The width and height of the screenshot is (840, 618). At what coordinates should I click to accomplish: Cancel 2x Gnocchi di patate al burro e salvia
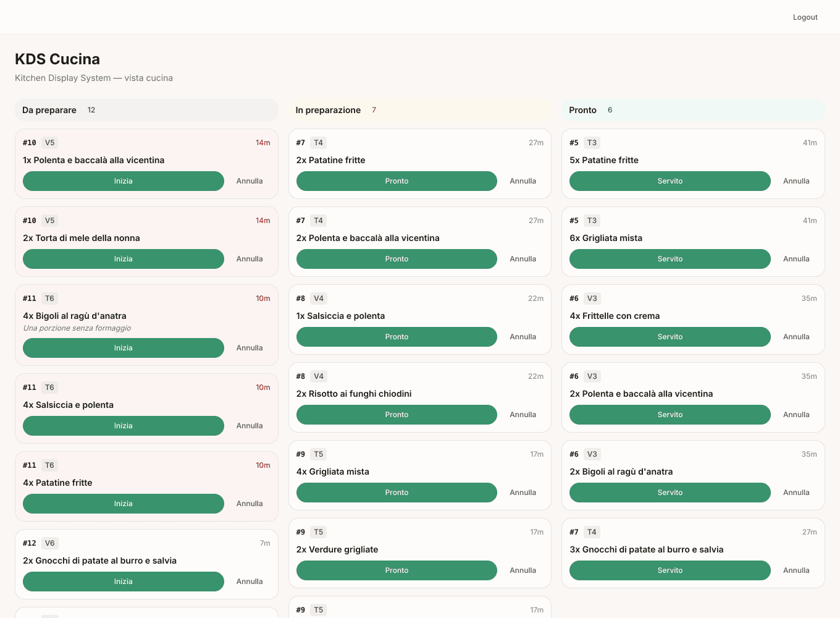250,582
